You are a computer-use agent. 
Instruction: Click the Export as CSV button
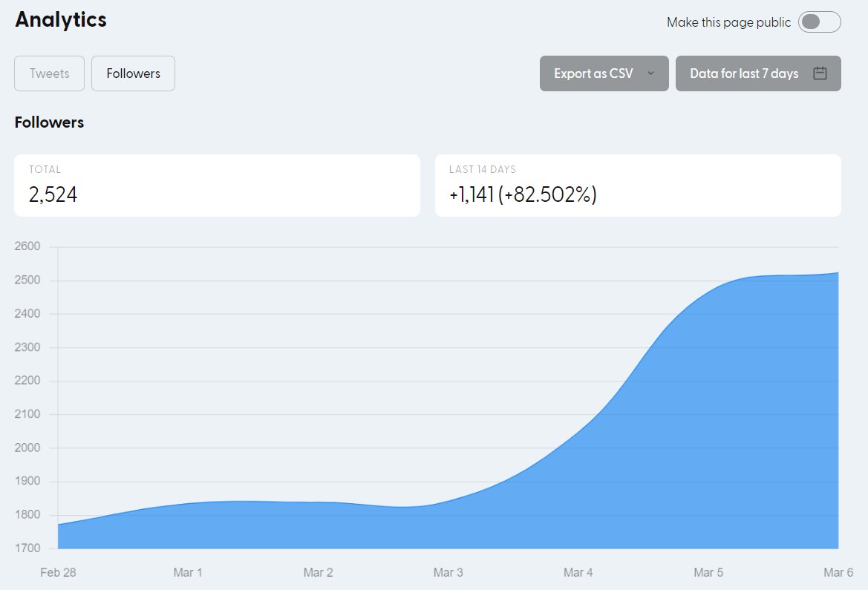[604, 73]
